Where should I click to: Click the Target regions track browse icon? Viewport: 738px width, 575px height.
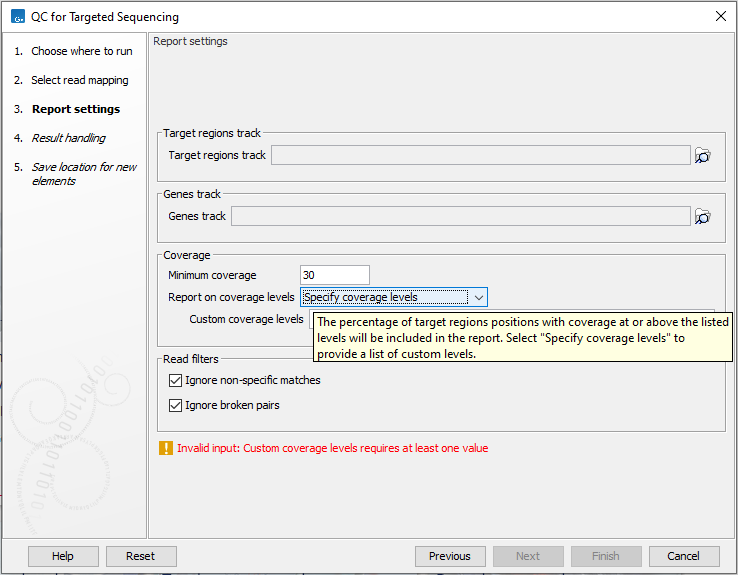pyautogui.click(x=703, y=156)
